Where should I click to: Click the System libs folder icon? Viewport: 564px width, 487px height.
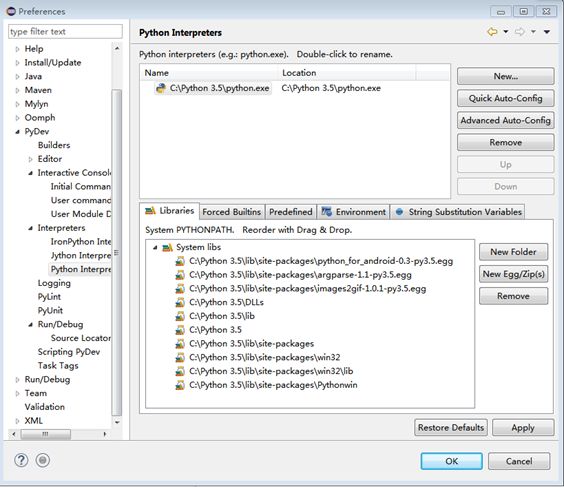point(168,247)
